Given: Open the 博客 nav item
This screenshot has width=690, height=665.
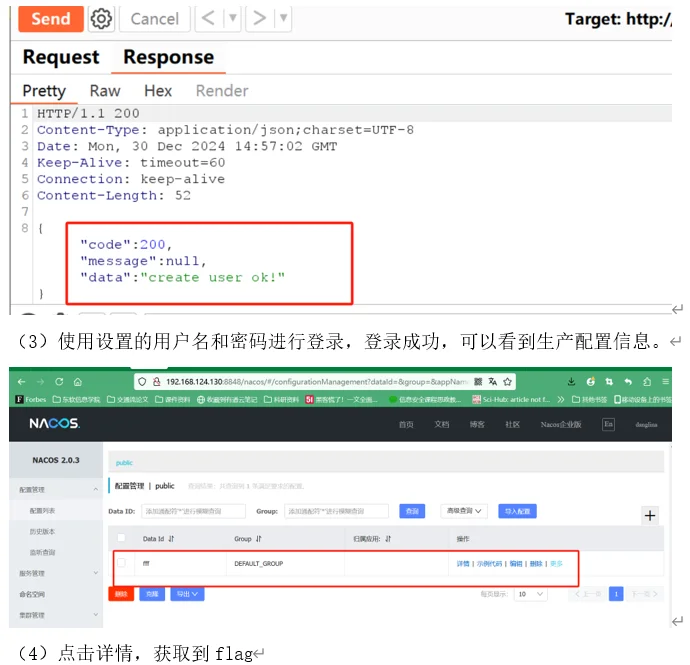Looking at the screenshot, I should pos(477,424).
